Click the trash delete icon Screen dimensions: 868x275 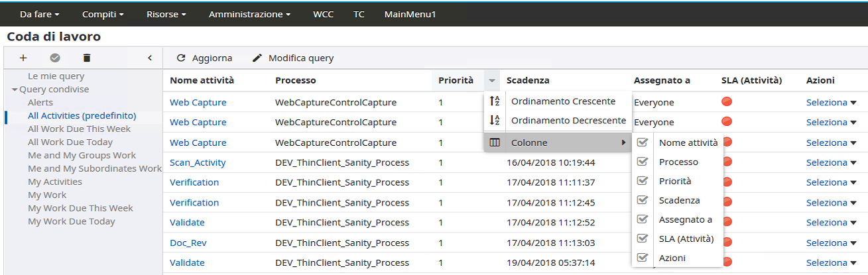coord(86,58)
